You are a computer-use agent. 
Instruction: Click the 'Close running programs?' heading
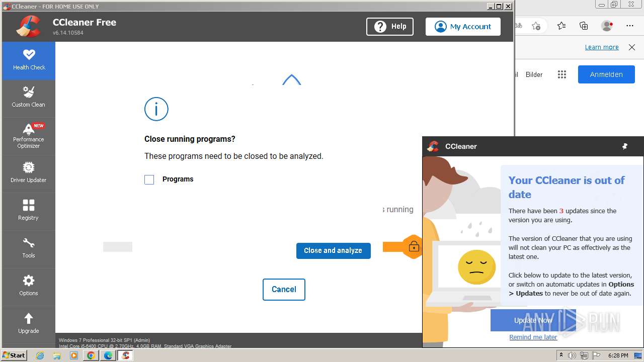point(190,139)
